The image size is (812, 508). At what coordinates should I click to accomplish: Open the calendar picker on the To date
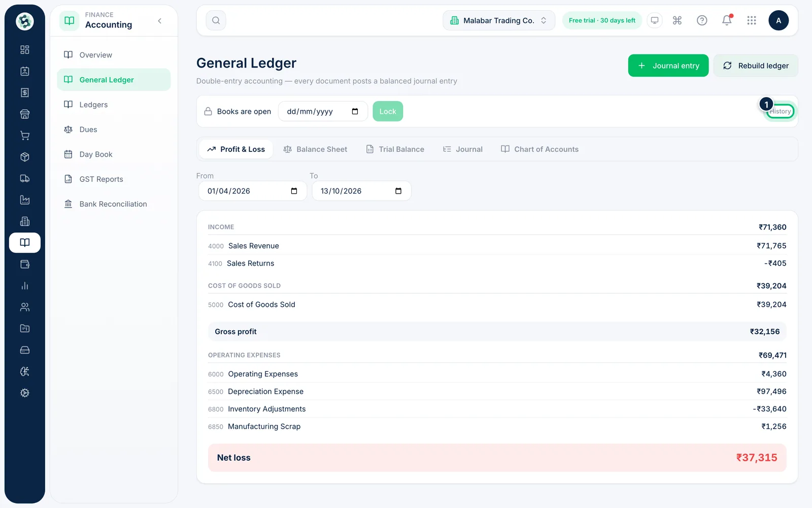[x=398, y=191]
